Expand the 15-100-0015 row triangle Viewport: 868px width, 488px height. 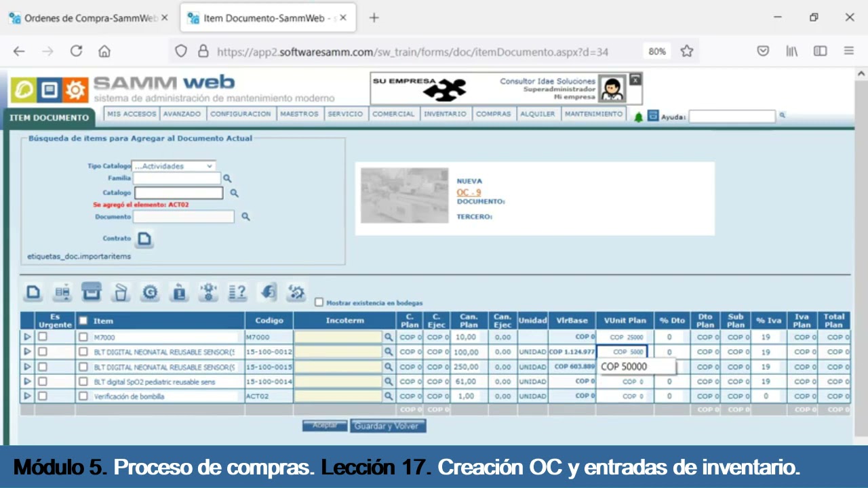[28, 367]
